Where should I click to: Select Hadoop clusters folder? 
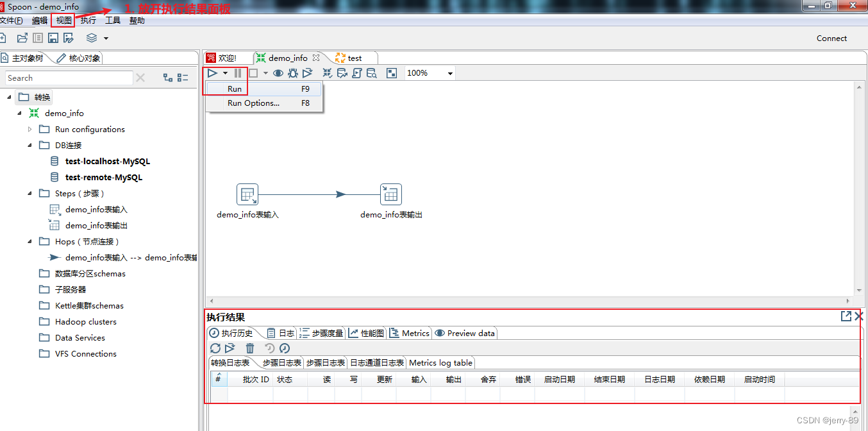(x=86, y=322)
